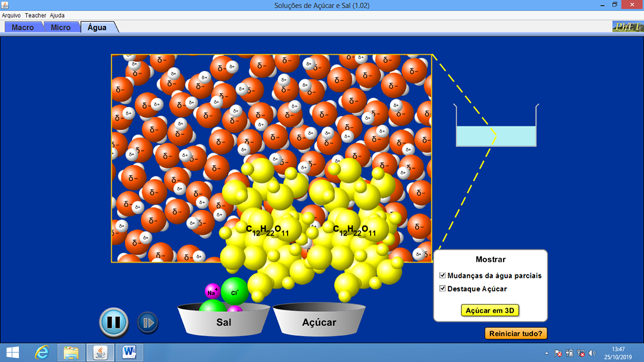
Task: Open Word from the taskbar
Action: [129, 352]
